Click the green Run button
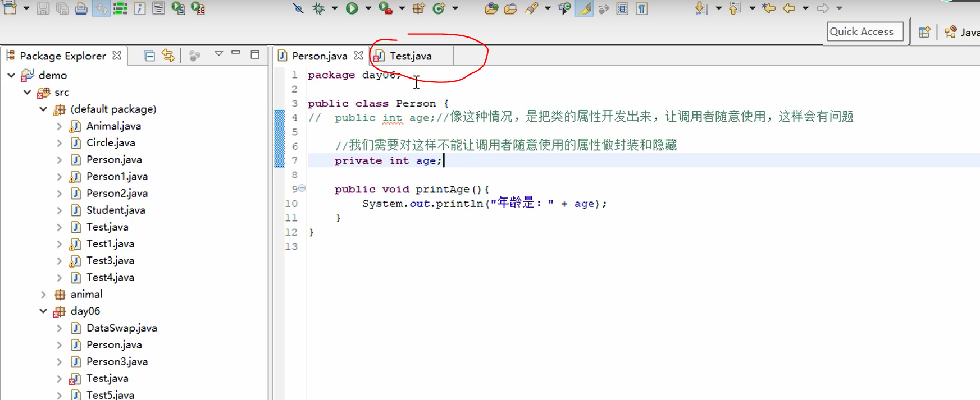The image size is (980, 400). tap(352, 8)
